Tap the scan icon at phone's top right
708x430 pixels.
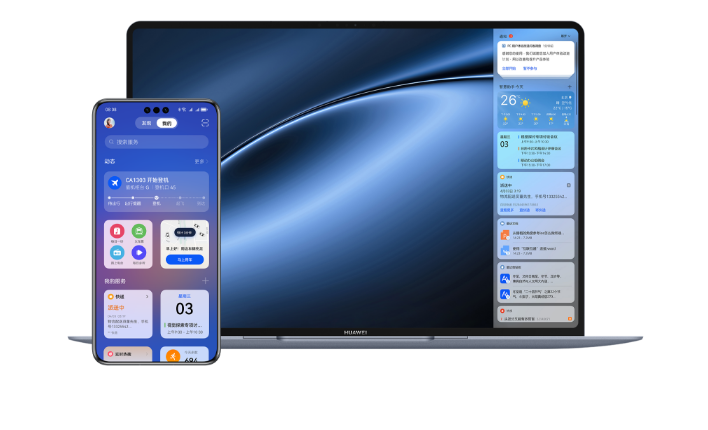(x=205, y=123)
